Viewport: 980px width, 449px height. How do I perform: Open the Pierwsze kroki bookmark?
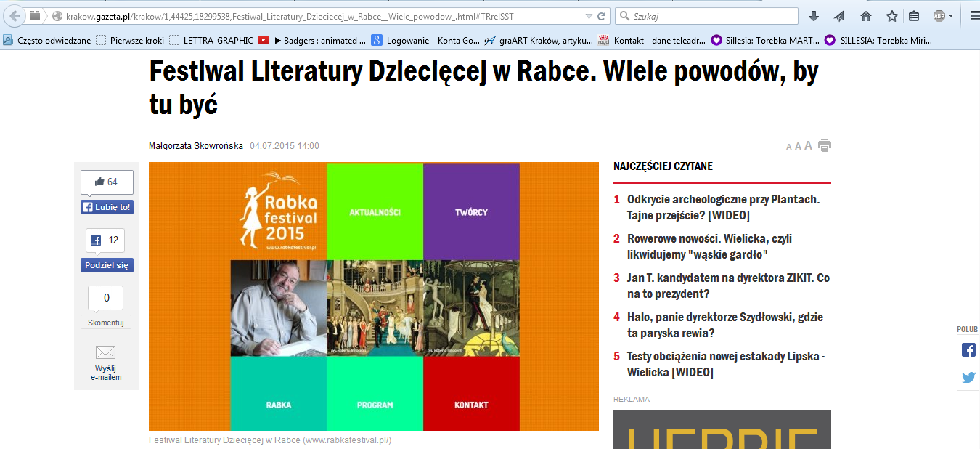click(130, 41)
